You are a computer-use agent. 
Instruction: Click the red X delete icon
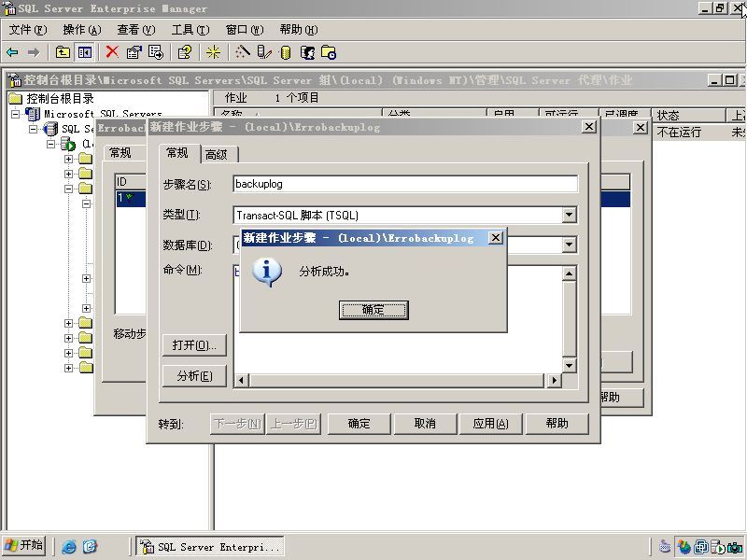pos(112,51)
